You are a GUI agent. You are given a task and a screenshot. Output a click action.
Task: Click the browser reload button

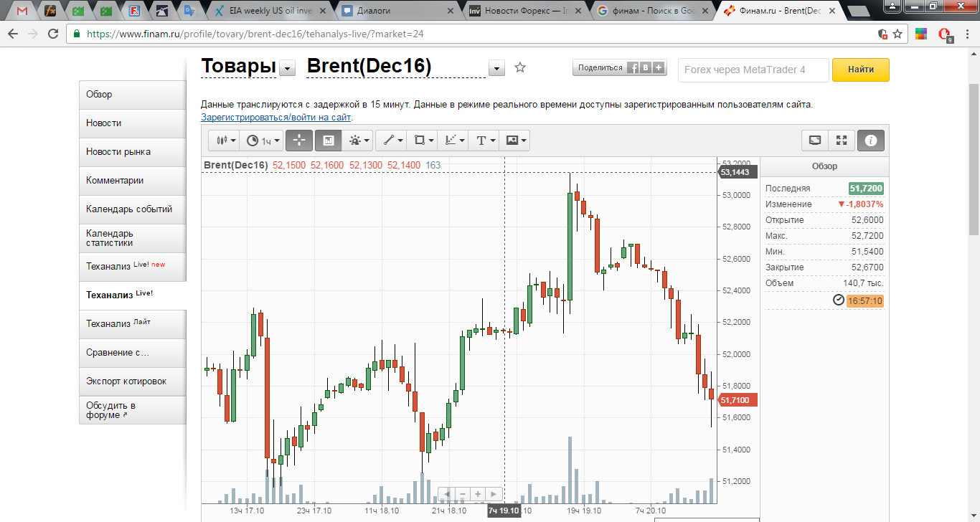click(53, 34)
